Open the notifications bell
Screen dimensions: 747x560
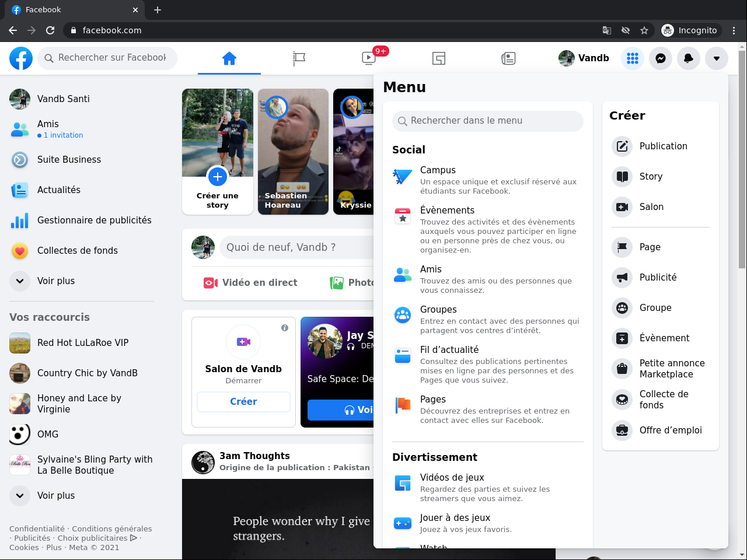click(689, 58)
